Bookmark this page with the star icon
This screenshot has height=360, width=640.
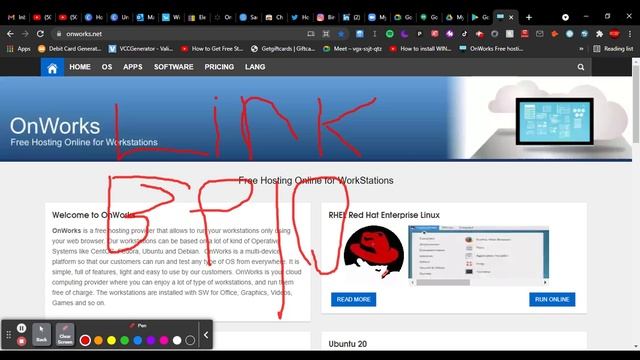[x=341, y=34]
